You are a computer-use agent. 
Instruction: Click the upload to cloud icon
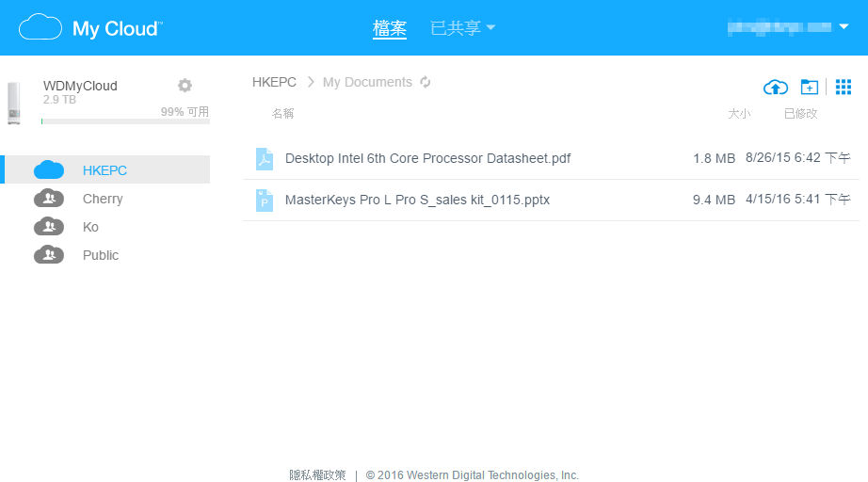[776, 87]
